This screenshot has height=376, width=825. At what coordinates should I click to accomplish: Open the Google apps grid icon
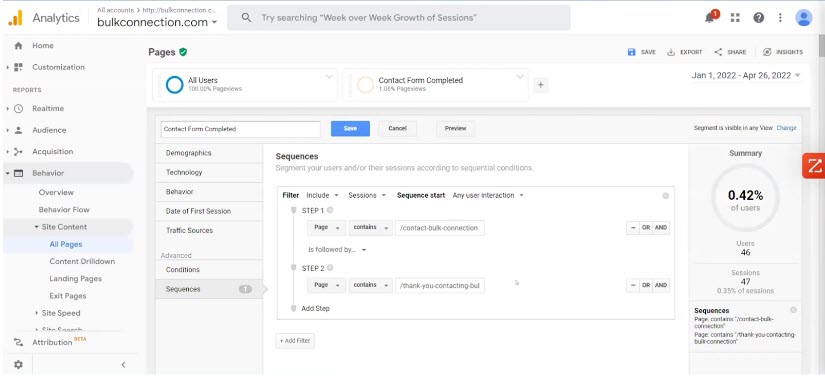(735, 18)
